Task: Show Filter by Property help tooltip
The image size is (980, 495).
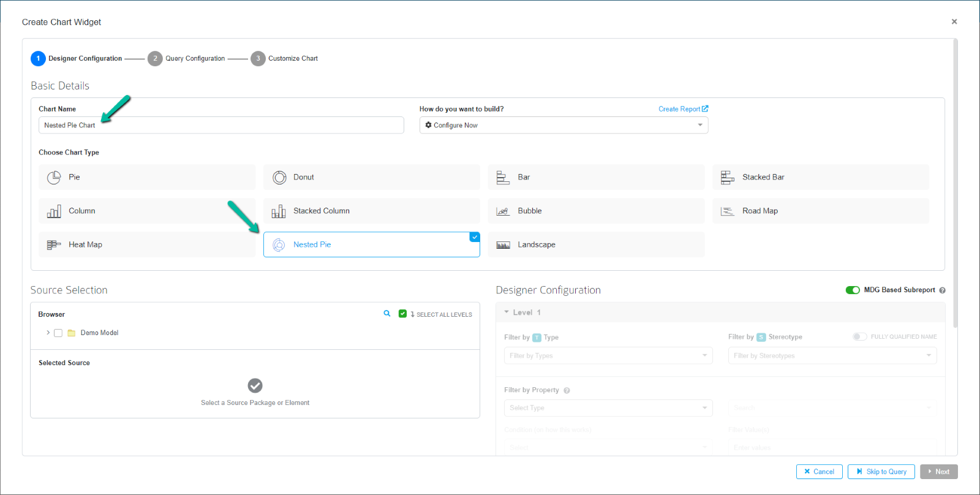Action: click(x=567, y=390)
